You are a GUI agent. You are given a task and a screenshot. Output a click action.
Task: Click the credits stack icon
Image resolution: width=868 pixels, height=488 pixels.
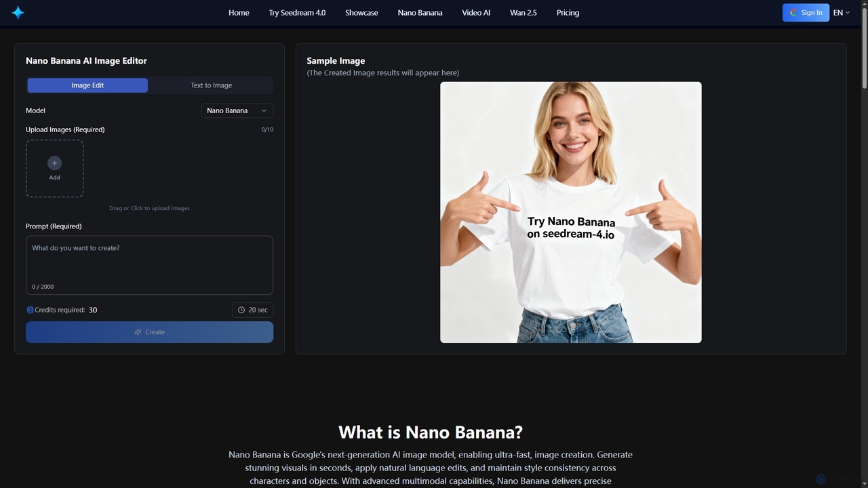pos(30,310)
